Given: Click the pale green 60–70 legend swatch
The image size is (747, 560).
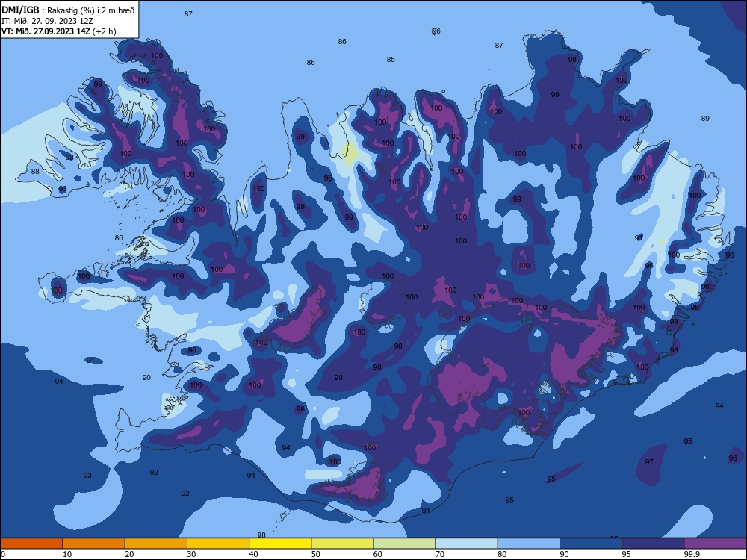Looking at the screenshot, I should coord(404,544).
